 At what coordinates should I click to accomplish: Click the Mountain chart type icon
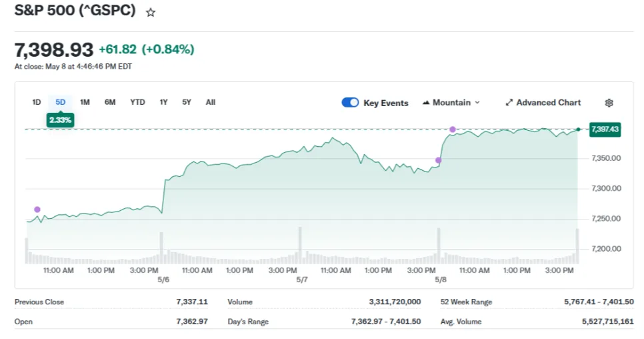pos(426,103)
